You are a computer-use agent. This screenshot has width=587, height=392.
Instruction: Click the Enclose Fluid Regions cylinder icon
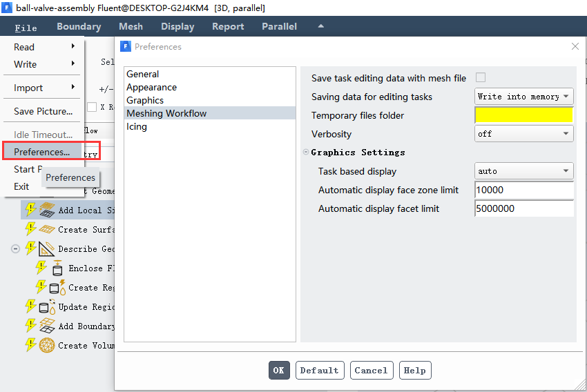(x=57, y=268)
